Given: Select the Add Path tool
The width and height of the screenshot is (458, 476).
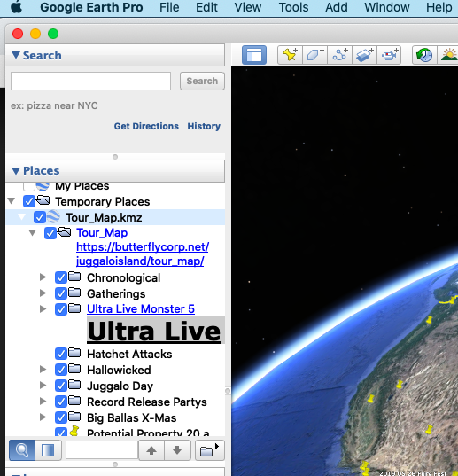Looking at the screenshot, I should tap(339, 55).
